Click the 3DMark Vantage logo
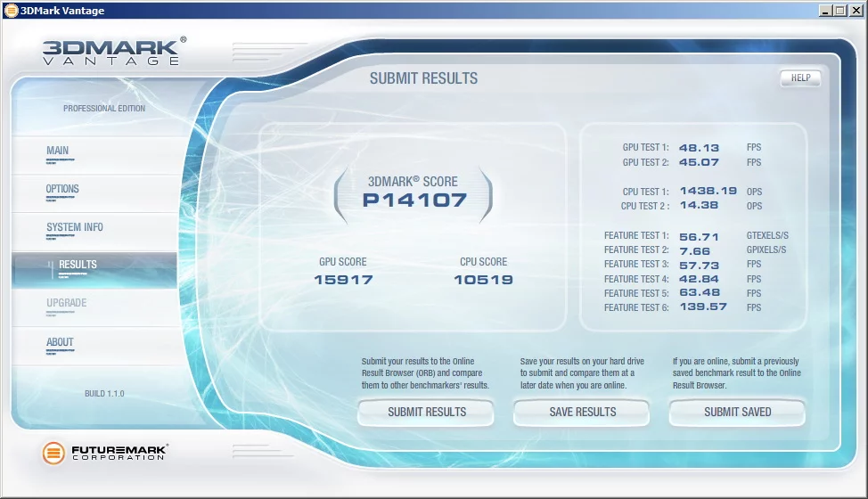 [114, 52]
